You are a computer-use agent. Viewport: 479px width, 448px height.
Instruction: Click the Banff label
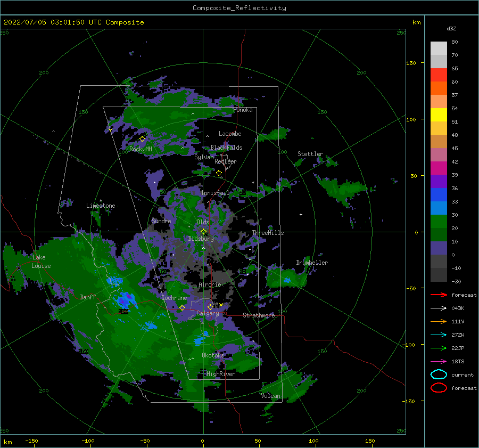tap(88, 297)
